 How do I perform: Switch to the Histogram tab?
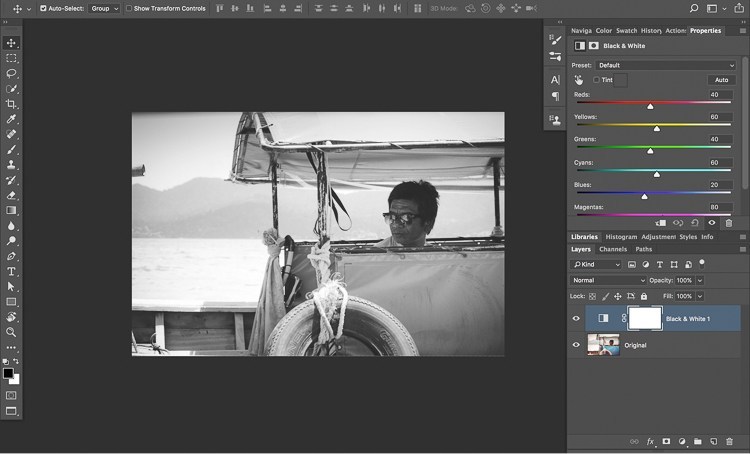click(x=621, y=237)
